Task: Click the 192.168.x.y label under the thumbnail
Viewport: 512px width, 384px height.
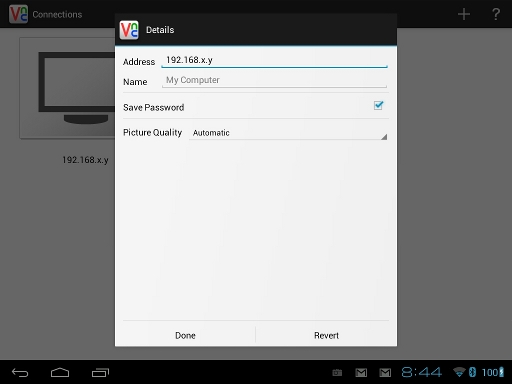Action: pyautogui.click(x=85, y=160)
